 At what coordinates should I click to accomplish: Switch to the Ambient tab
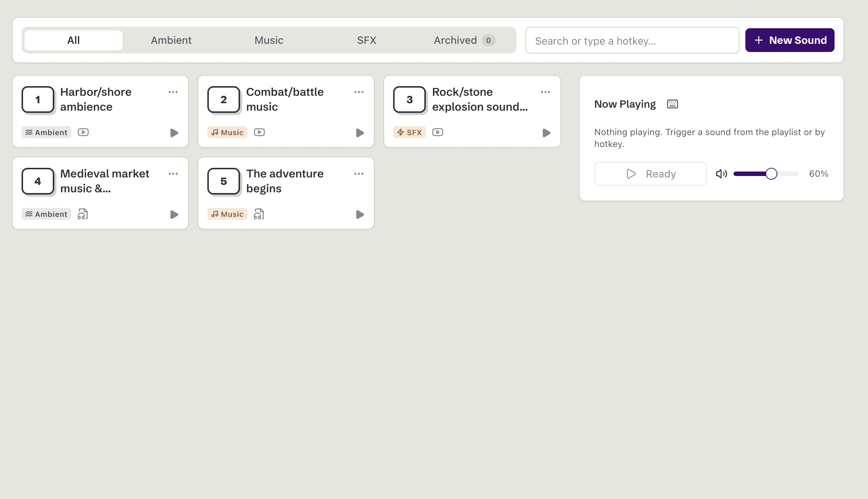tap(171, 40)
